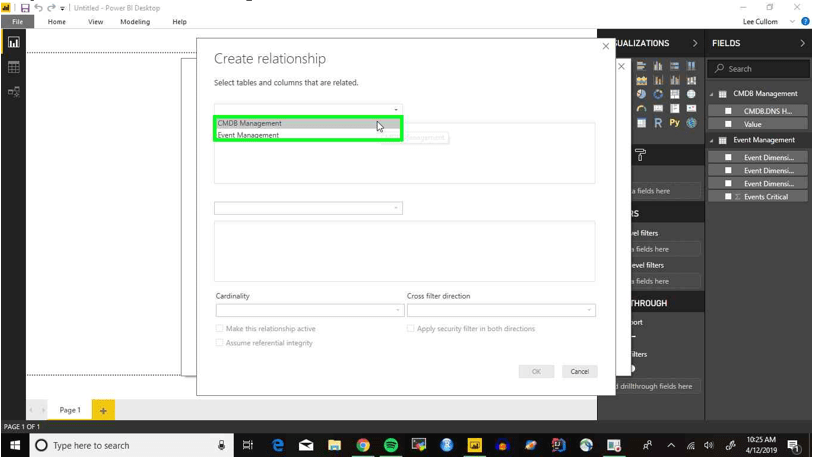This screenshot has height=458, width=814.
Task: Open the File menu
Action: tap(18, 22)
